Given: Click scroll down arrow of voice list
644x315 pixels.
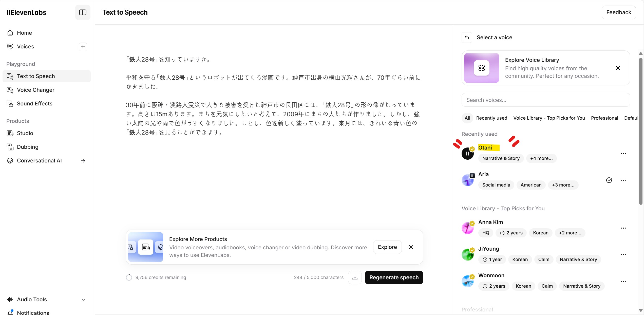Looking at the screenshot, I should pyautogui.click(x=641, y=310).
